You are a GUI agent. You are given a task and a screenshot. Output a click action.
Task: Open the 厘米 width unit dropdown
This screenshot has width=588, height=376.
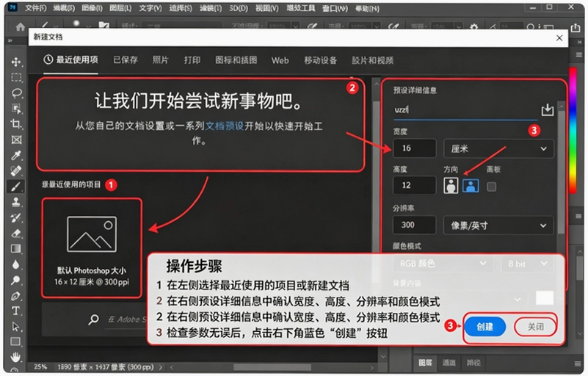pyautogui.click(x=498, y=148)
